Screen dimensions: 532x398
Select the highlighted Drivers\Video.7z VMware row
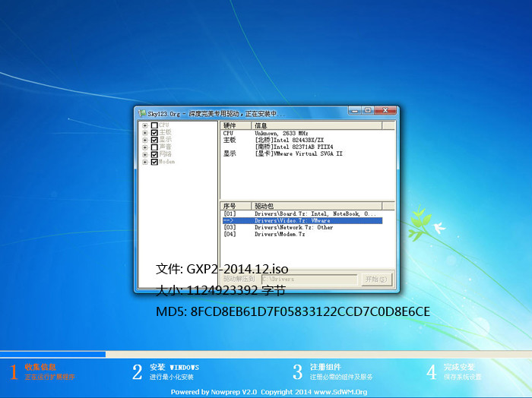302,221
